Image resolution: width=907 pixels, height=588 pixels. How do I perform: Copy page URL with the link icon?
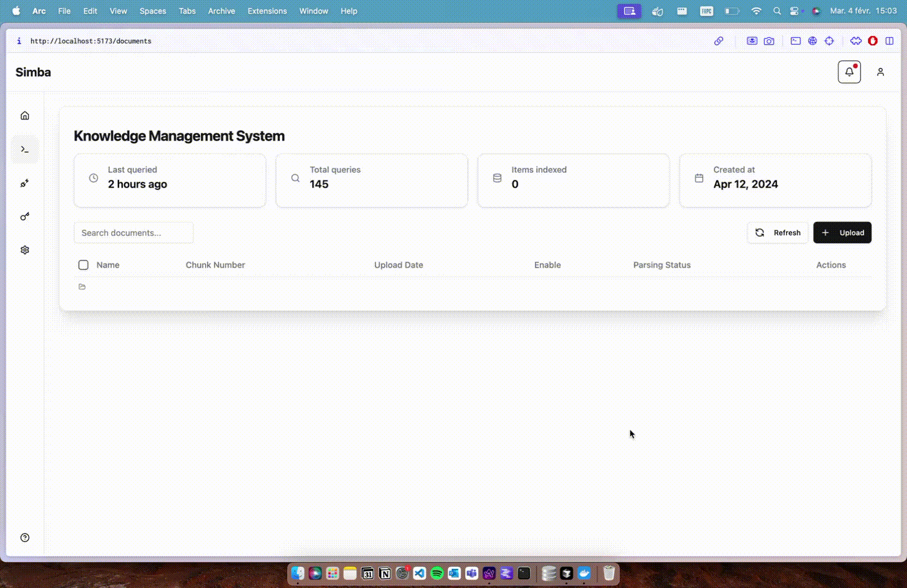719,41
